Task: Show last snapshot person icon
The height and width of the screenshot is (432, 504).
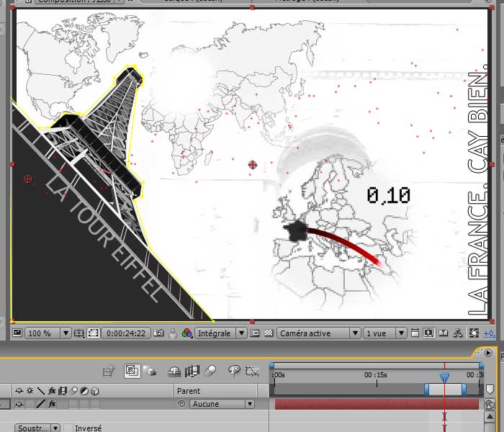Action: [x=173, y=333]
